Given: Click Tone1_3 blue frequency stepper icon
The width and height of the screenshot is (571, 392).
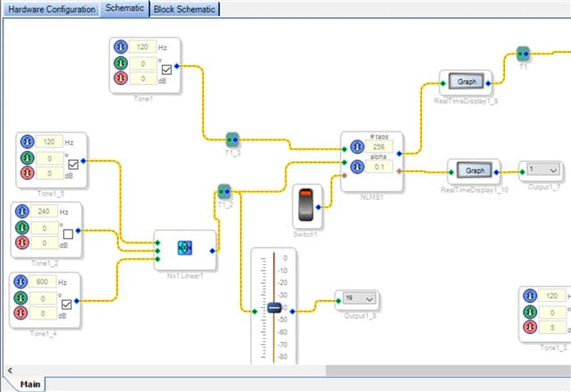Looking at the screenshot, I should [x=530, y=296].
